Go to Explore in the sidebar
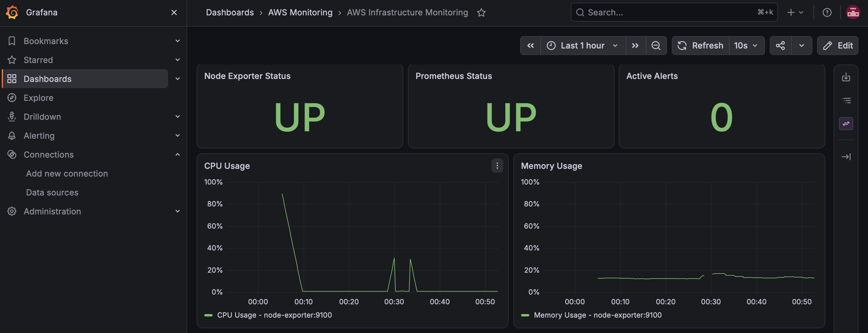868x333 pixels. pos(38,98)
